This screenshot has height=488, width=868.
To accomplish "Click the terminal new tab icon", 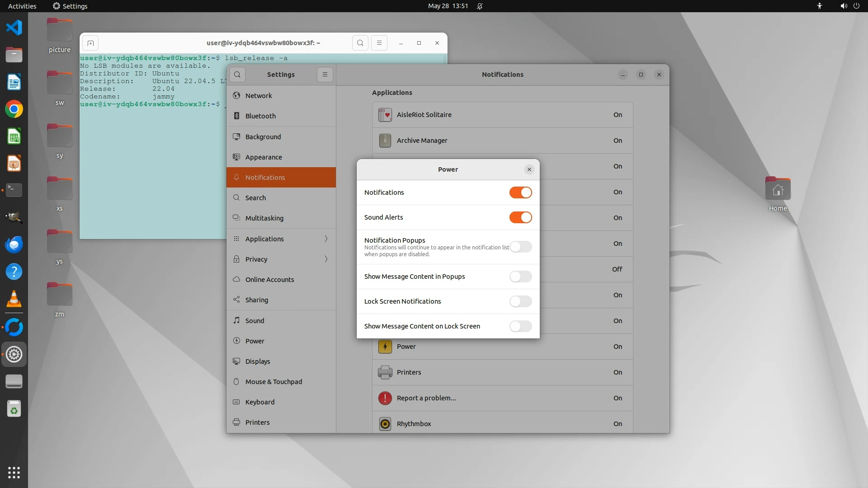I will click(90, 43).
